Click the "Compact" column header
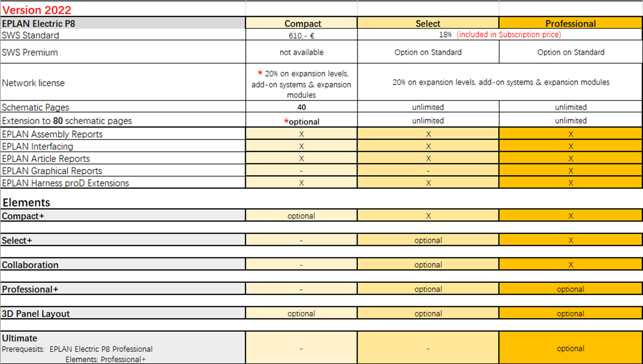The width and height of the screenshot is (643, 364). click(x=302, y=23)
